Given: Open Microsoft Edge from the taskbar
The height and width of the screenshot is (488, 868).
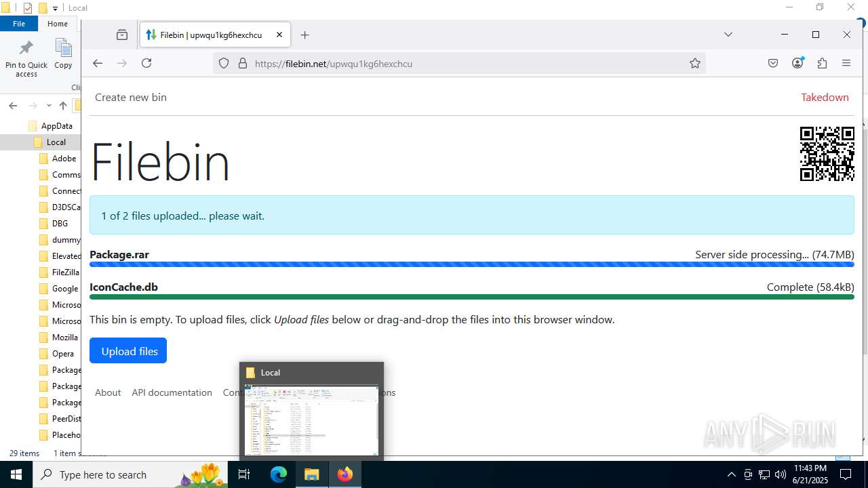Looking at the screenshot, I should (x=279, y=474).
